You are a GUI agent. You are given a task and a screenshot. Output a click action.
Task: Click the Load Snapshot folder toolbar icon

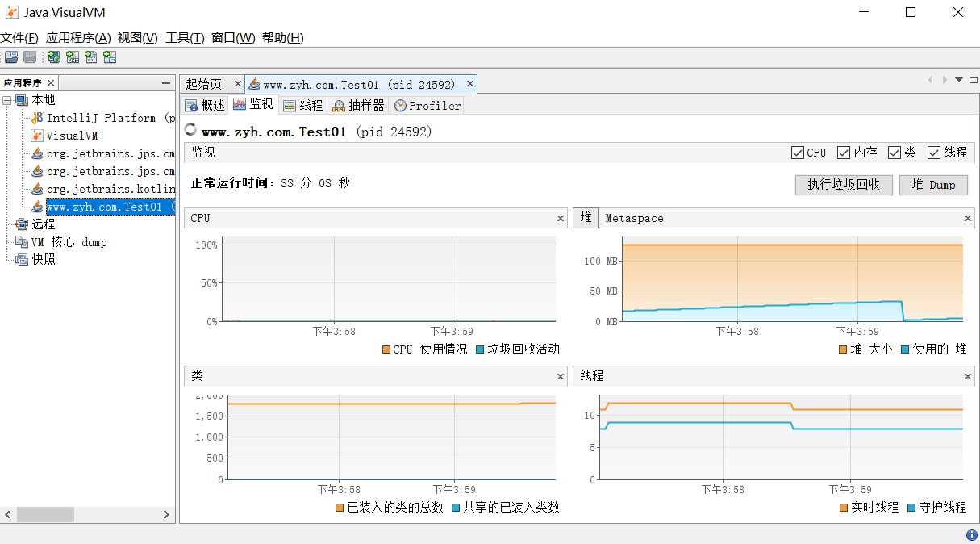(11, 56)
